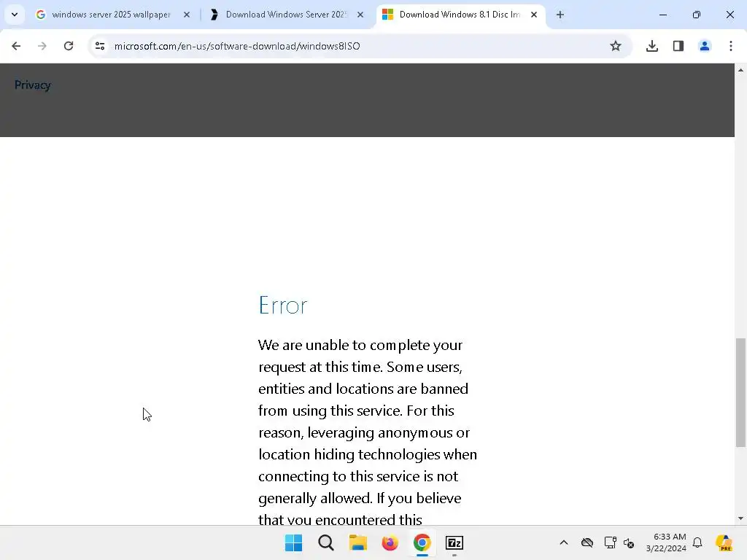Close the windows server 2025 wallpaper tab
The width and height of the screenshot is (747, 560).
point(187,15)
